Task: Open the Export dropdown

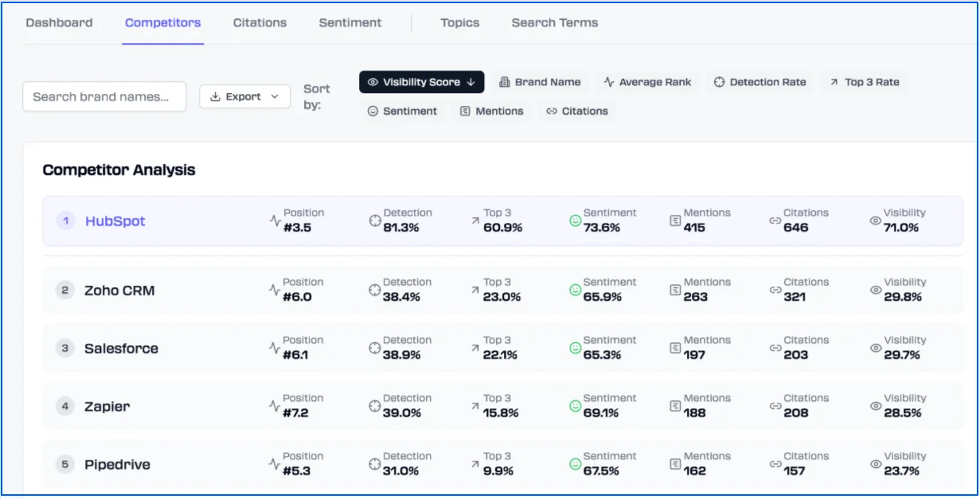Action: [x=244, y=96]
